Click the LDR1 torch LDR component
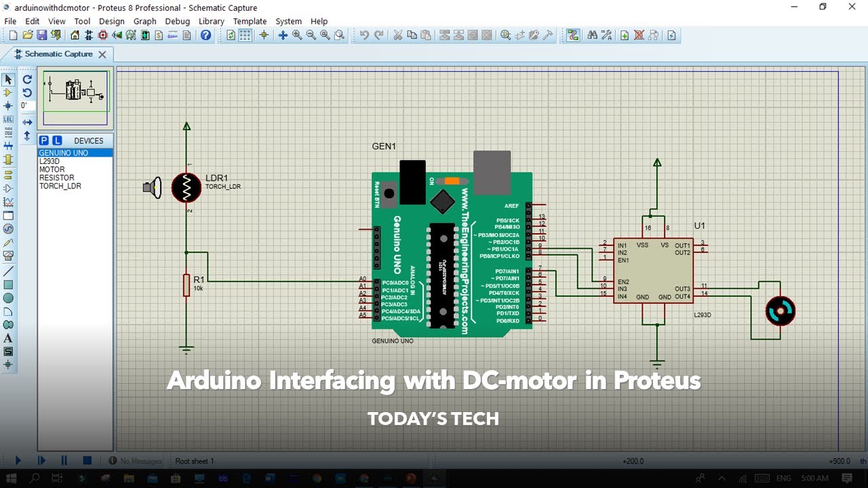Screen dimensions: 868x488 (186, 188)
